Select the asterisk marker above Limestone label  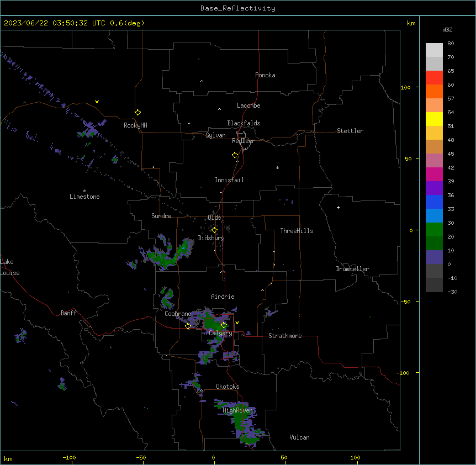tap(84, 191)
